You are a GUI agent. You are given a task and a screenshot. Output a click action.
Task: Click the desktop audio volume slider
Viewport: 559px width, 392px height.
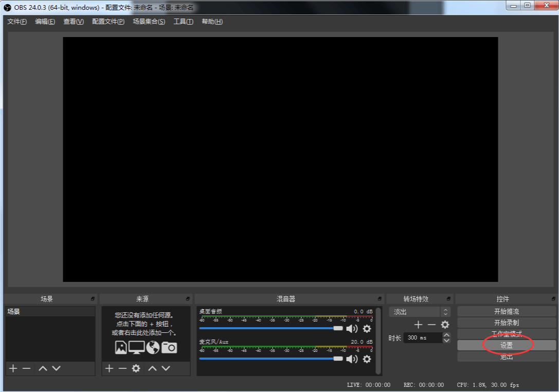(267, 328)
